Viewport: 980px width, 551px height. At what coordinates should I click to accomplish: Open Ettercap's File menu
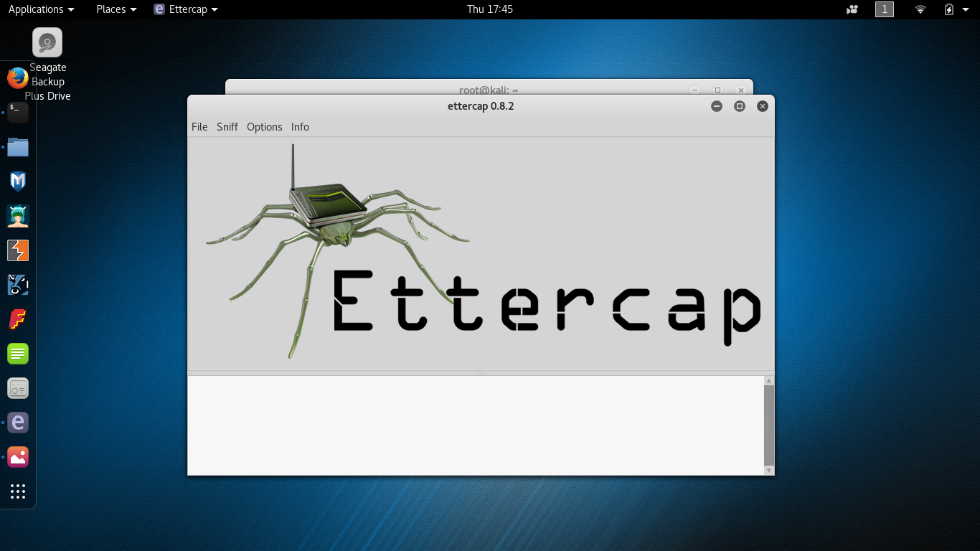[199, 126]
